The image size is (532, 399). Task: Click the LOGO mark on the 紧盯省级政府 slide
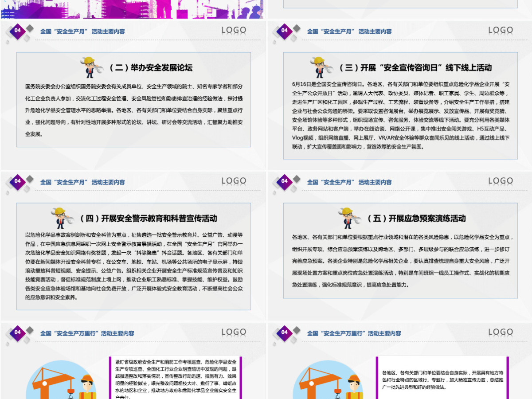pos(234,332)
